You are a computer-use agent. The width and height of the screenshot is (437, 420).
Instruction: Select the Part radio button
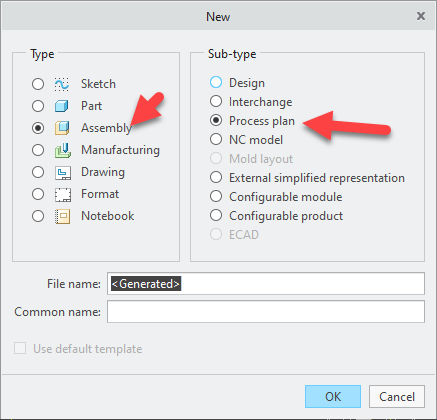(x=38, y=106)
